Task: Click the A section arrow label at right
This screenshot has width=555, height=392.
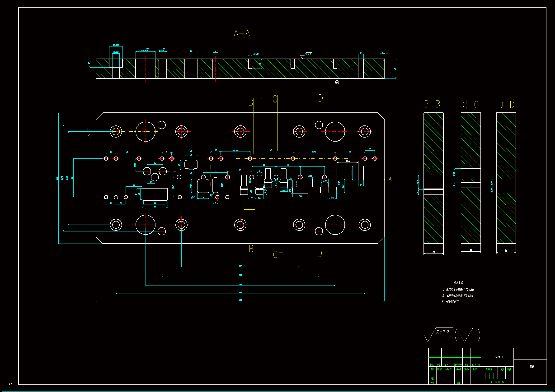Action: click(390, 179)
